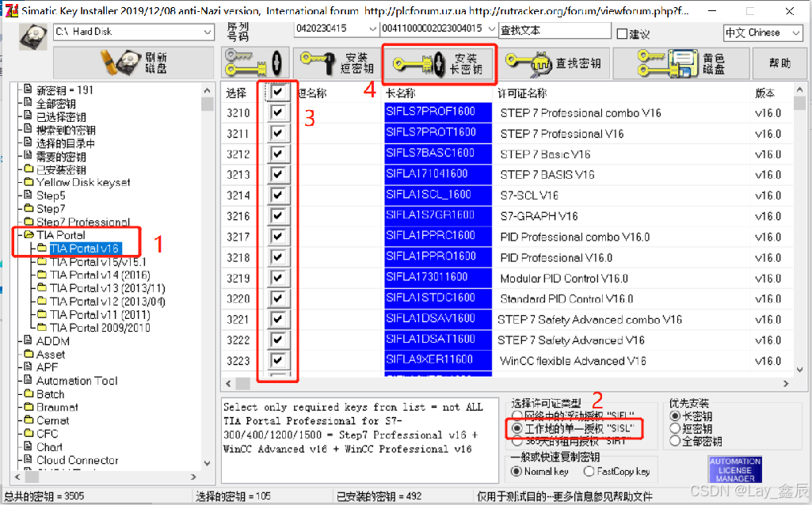
Task: Click long name SIFLS7PROF1600 cell
Action: tap(437, 112)
